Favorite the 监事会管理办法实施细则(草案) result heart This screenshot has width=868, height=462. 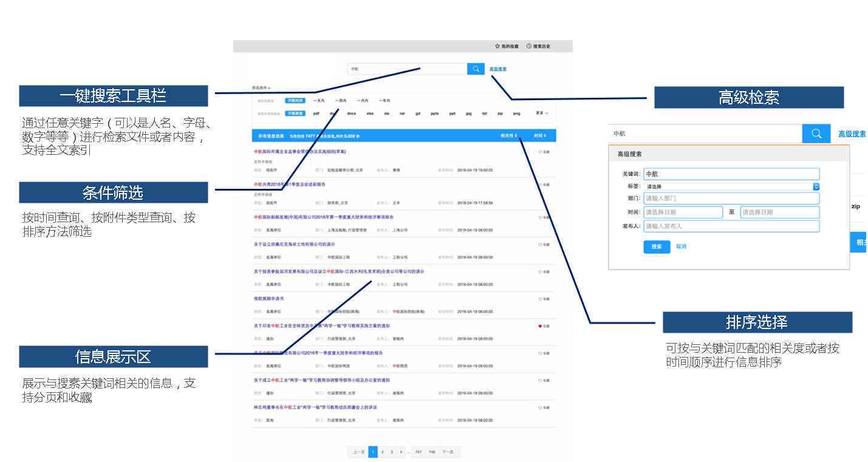540,152
